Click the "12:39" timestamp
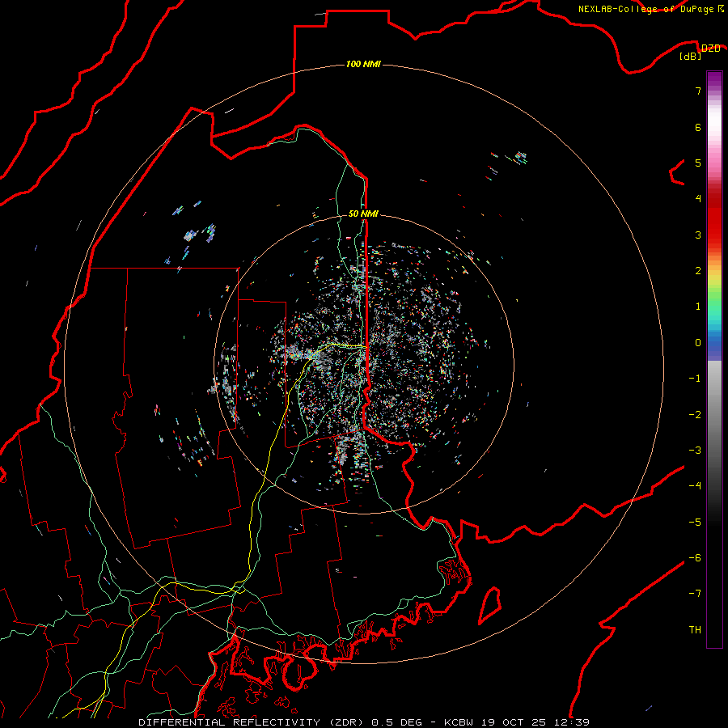Image resolution: width=728 pixels, height=728 pixels. pos(571,722)
